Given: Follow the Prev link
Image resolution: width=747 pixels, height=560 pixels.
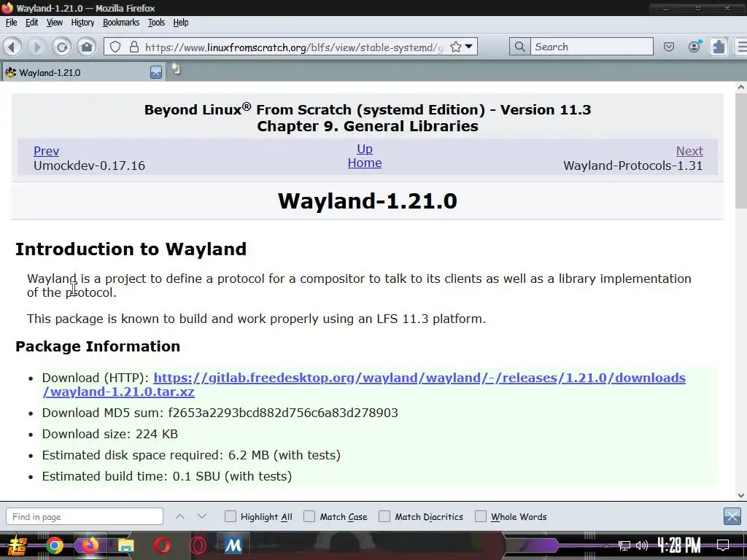Looking at the screenshot, I should pyautogui.click(x=46, y=151).
